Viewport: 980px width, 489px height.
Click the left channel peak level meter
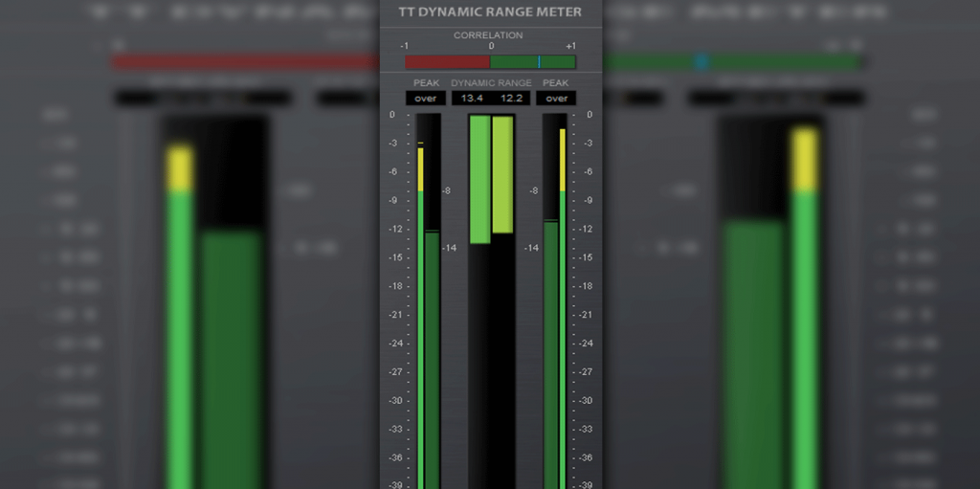421,318
